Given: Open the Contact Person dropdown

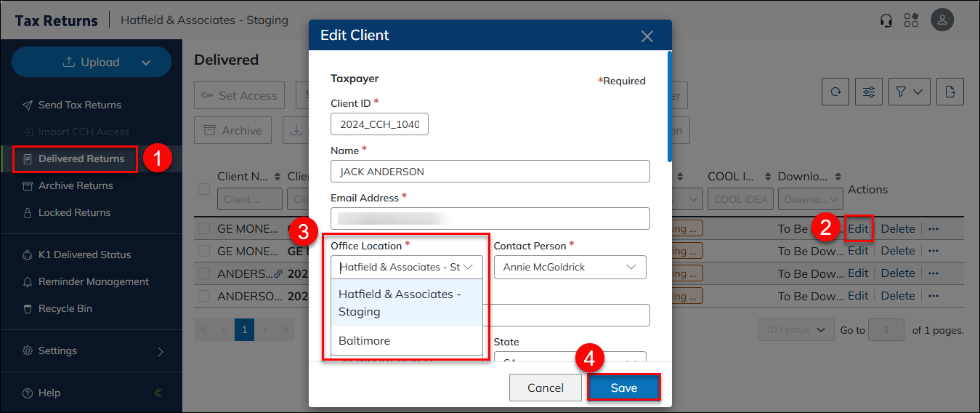Looking at the screenshot, I should pyautogui.click(x=570, y=267).
